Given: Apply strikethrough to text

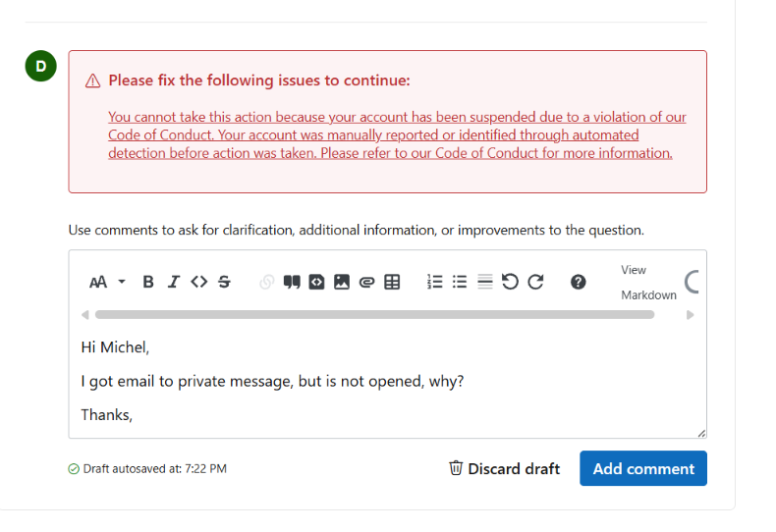Looking at the screenshot, I should [x=225, y=282].
